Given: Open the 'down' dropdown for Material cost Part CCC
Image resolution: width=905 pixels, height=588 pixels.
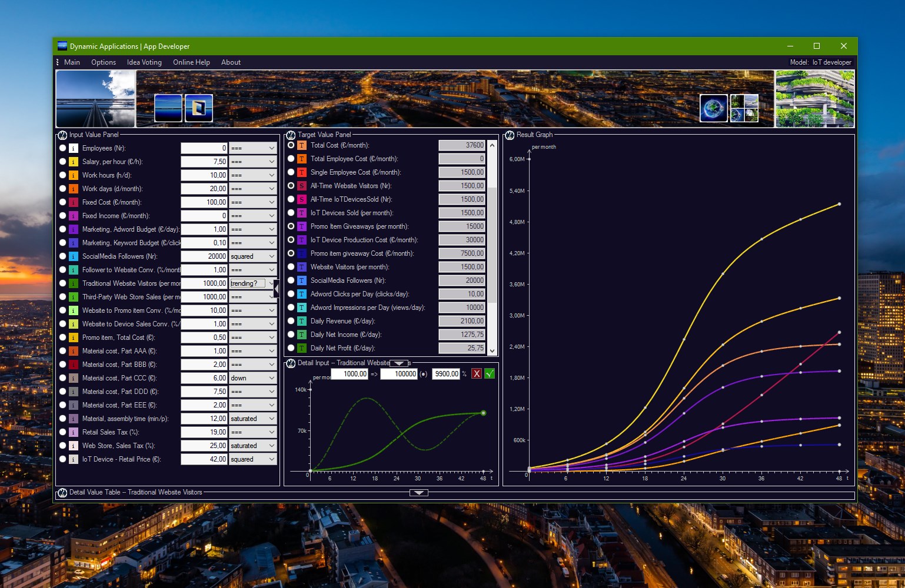Looking at the screenshot, I should coord(252,378).
